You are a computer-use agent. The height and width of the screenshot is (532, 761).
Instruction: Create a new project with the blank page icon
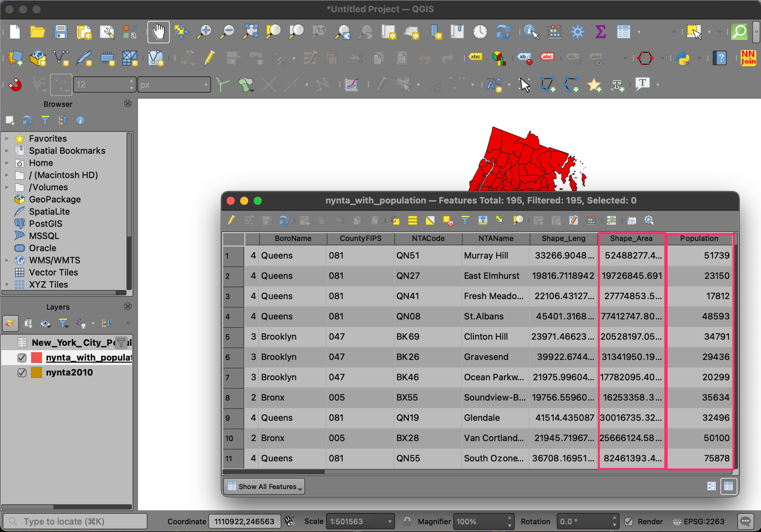(x=15, y=32)
